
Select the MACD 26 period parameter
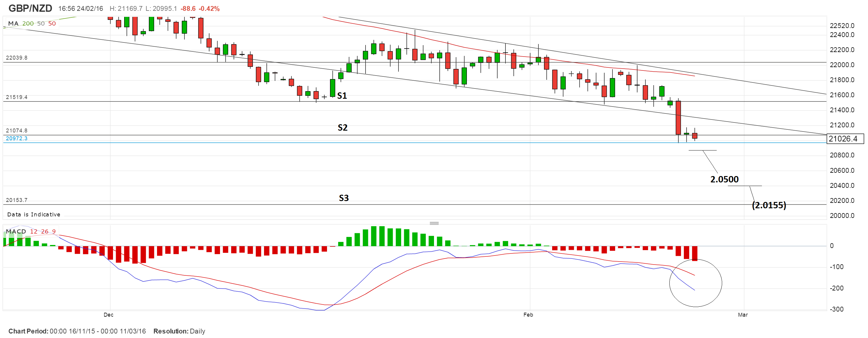pos(45,231)
